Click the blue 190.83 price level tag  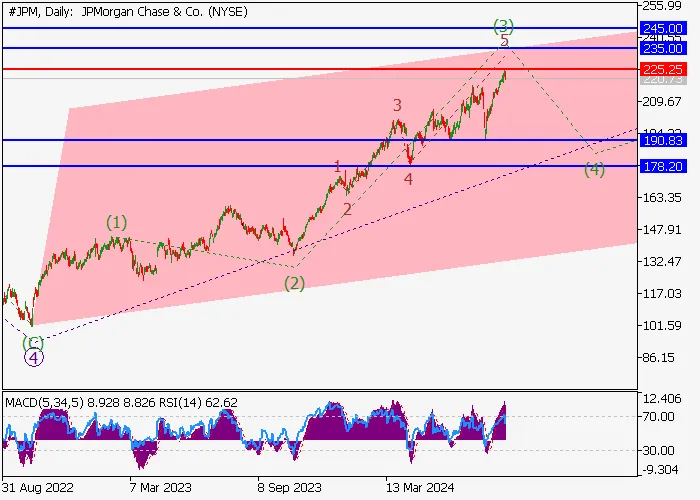tap(663, 140)
